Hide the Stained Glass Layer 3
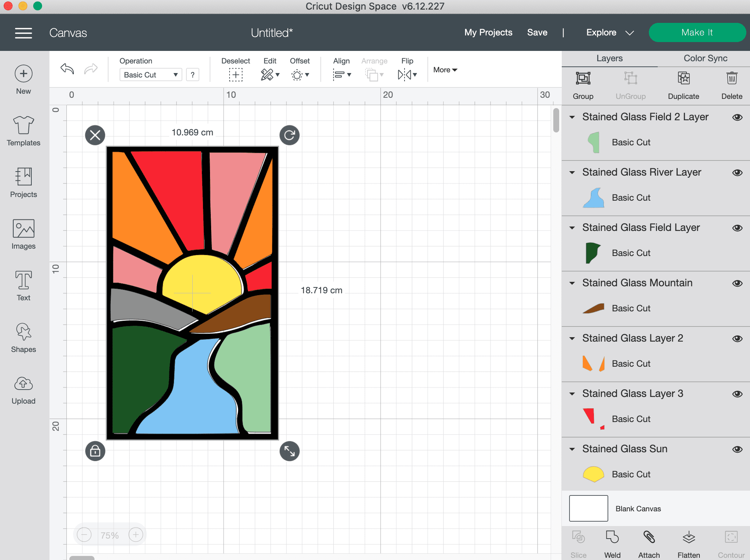Screen dimensions: 750x560 click(737, 394)
